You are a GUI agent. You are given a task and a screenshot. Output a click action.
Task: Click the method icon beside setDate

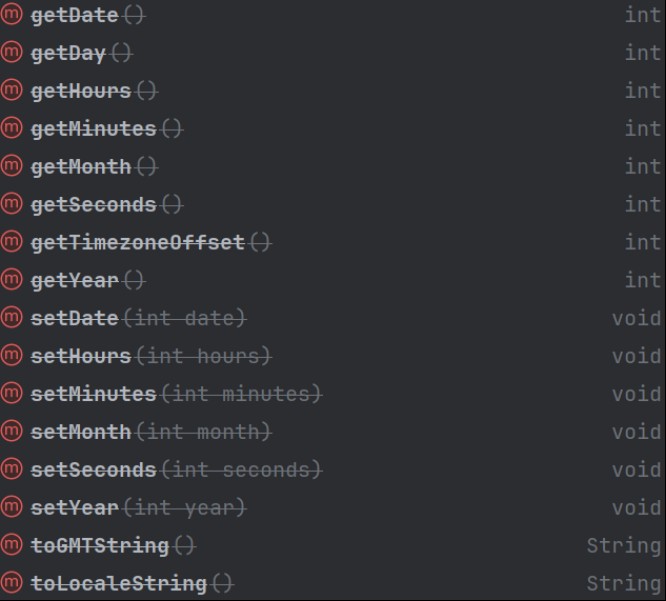12,318
